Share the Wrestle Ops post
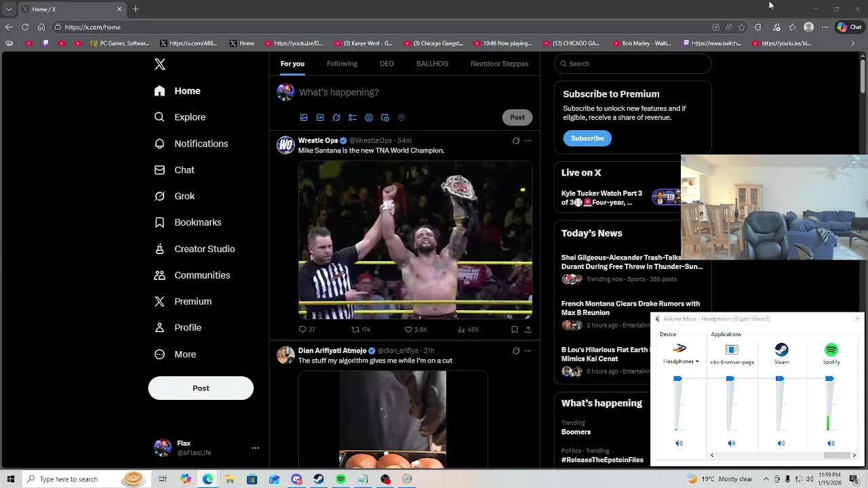 [x=528, y=329]
